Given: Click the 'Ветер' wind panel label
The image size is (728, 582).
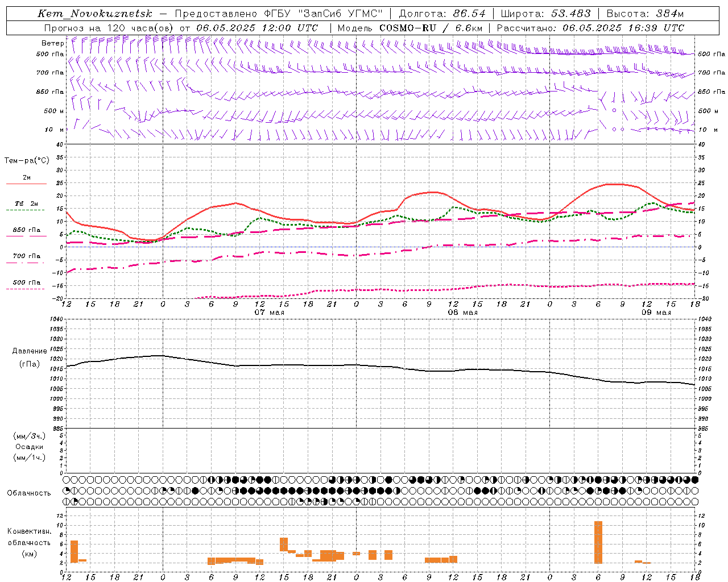Looking at the screenshot, I should (x=52, y=43).
